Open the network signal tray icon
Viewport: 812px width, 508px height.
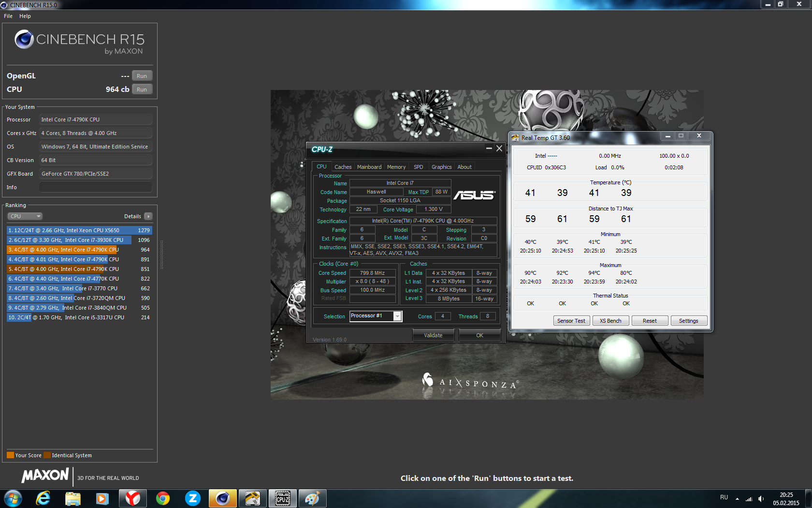[749, 498]
